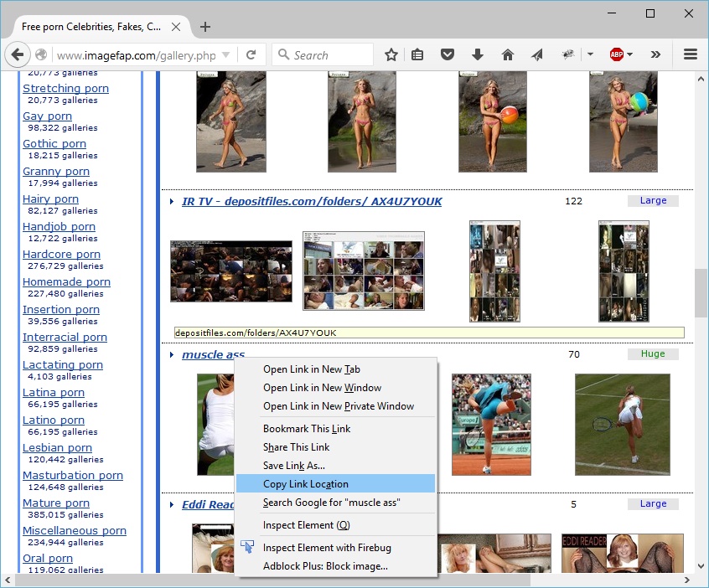
Task: Expand the muscle ass gallery triangle
Action: [x=171, y=355]
